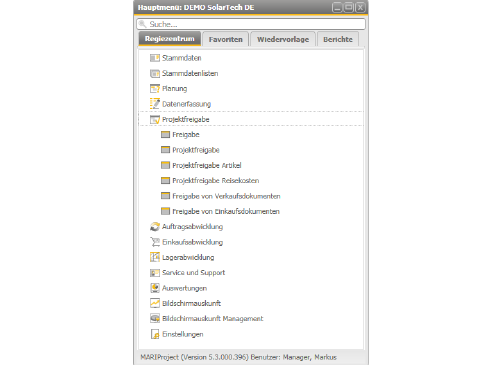Screen dimensions: 502x365
Task: Click the Lagerabwicklung warehouse icon
Action: [155, 257]
